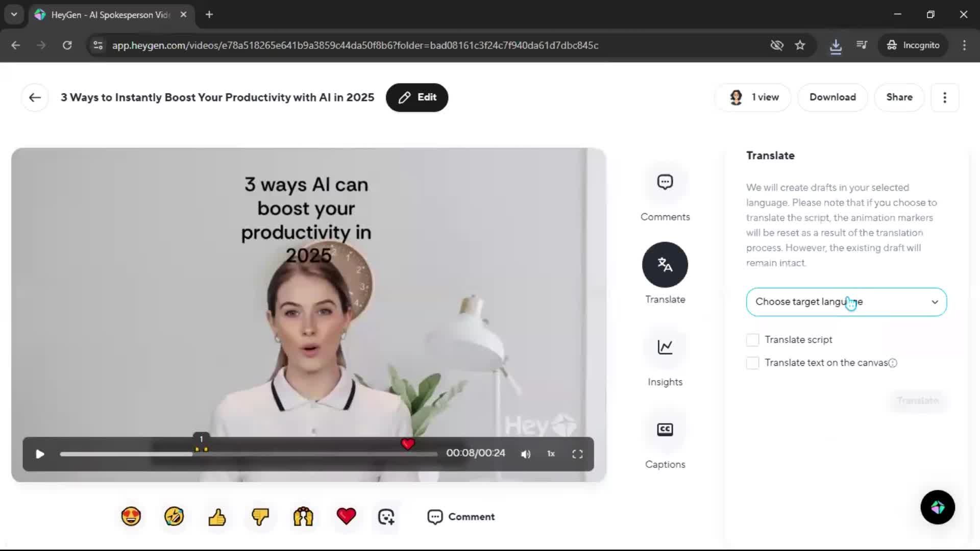The image size is (980, 551).
Task: Open the Comments panel icon
Action: (665, 182)
